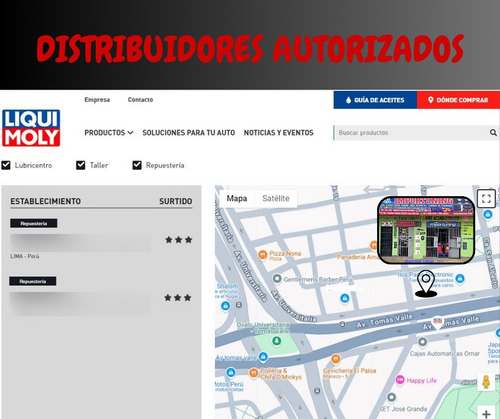Uncheck the Repuestería checkbox
Viewport: 500px width, 419px height.
137,165
